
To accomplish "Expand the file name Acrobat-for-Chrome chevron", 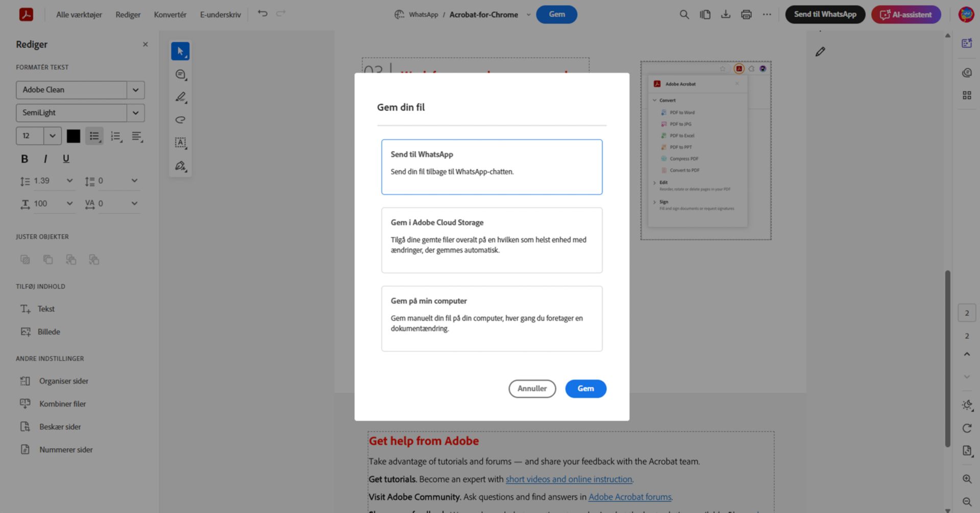I will point(528,14).
